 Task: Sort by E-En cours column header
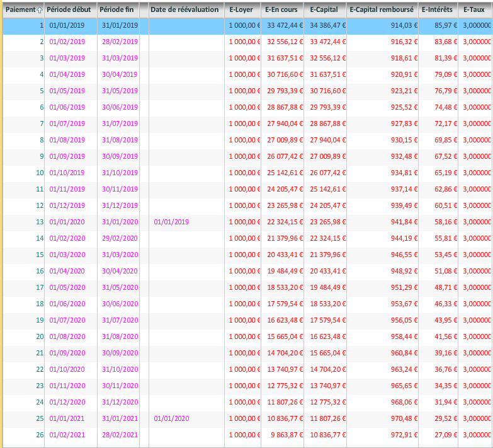(x=282, y=9)
